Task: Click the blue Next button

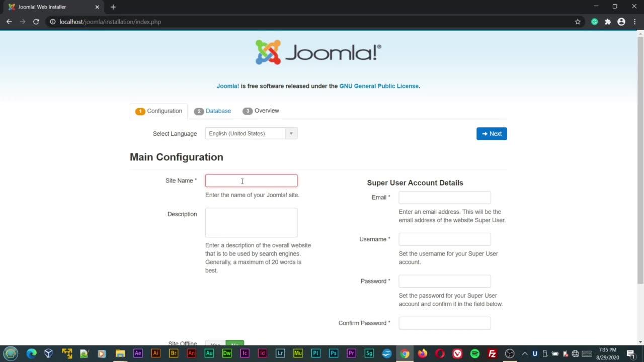Action: (x=492, y=134)
